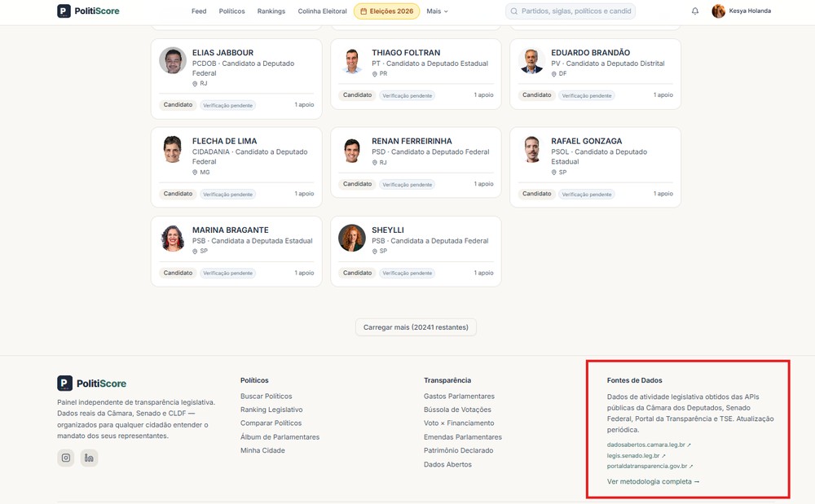
Task: Click the footer PolitiScore logo
Action: (x=91, y=383)
